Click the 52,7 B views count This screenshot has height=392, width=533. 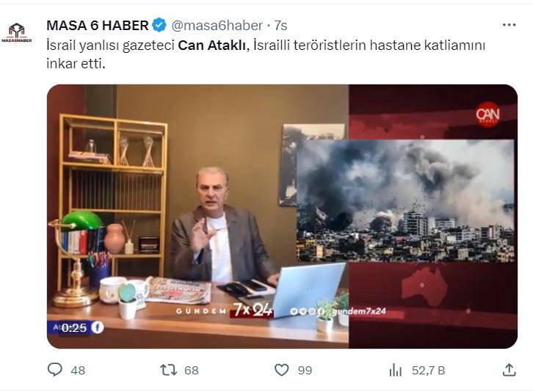(428, 370)
